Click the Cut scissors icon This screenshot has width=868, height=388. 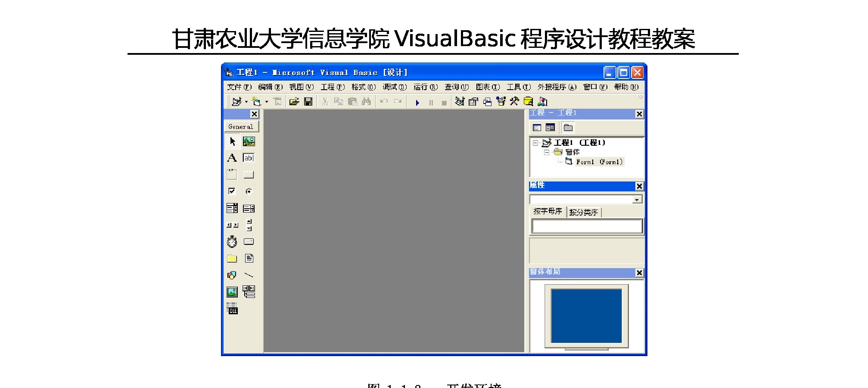pos(325,101)
